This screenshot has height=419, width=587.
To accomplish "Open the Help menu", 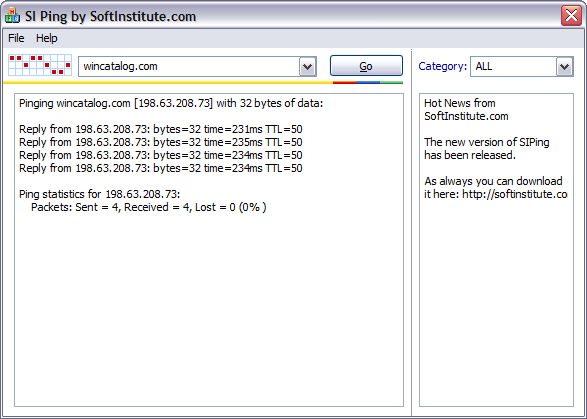I will 47,38.
